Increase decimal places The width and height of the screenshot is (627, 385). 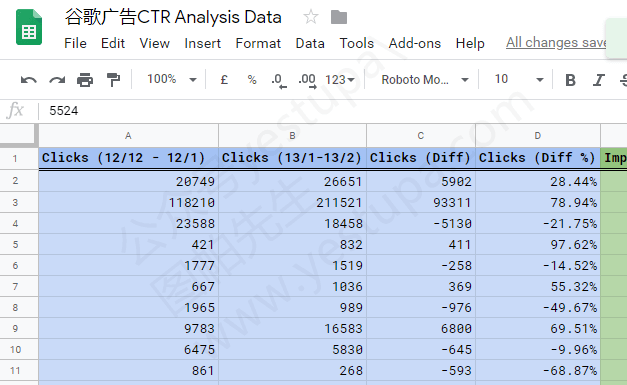pyautogui.click(x=307, y=80)
